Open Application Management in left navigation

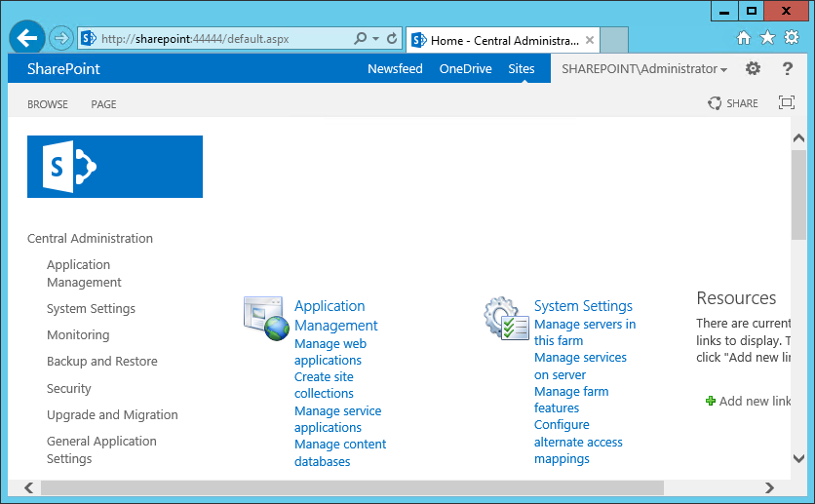click(x=84, y=273)
